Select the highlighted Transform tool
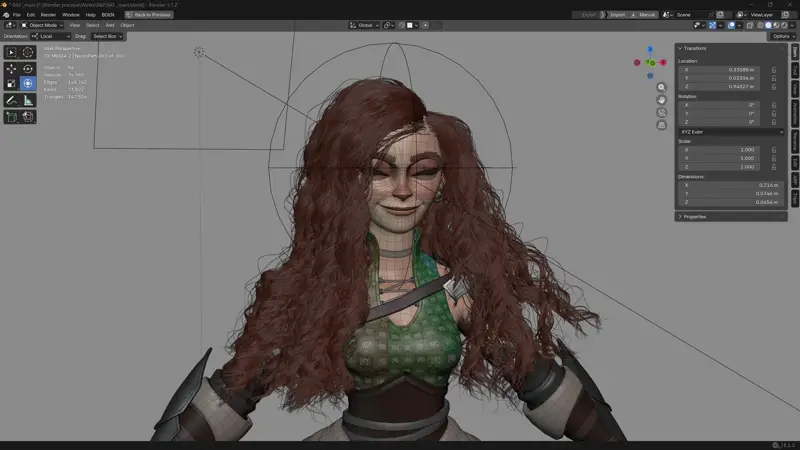This screenshot has width=800, height=450. pos(28,84)
